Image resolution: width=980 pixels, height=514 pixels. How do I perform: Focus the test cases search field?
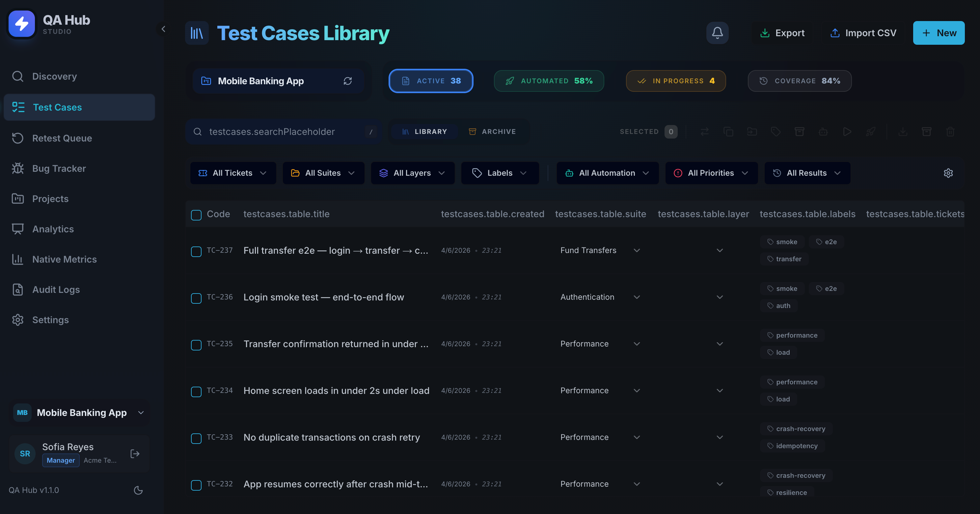coord(284,132)
